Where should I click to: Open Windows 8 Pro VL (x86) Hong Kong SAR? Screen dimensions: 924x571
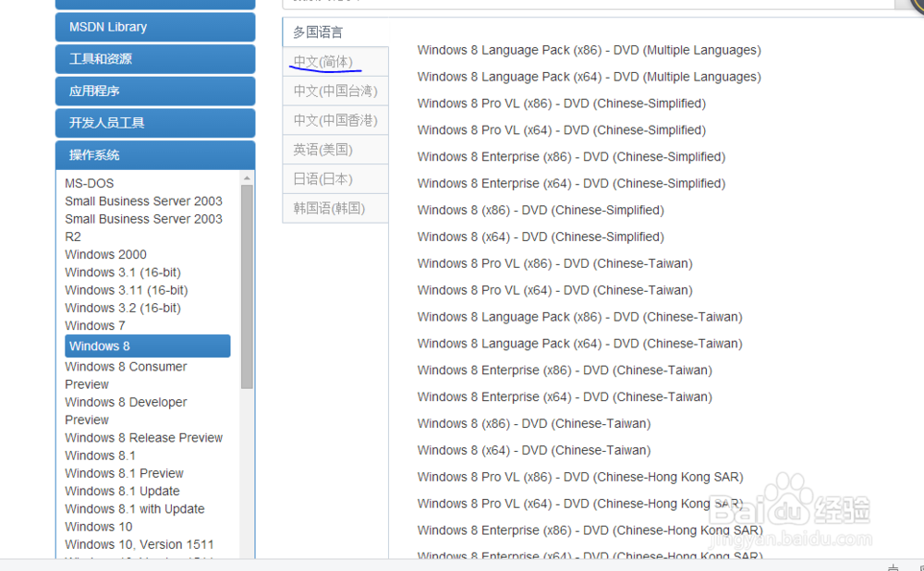pos(580,477)
